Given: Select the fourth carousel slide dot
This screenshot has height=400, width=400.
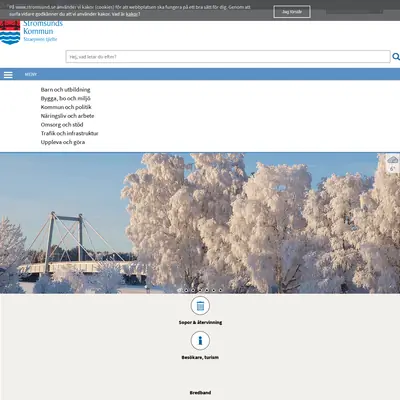Looking at the screenshot, I should 200,290.
